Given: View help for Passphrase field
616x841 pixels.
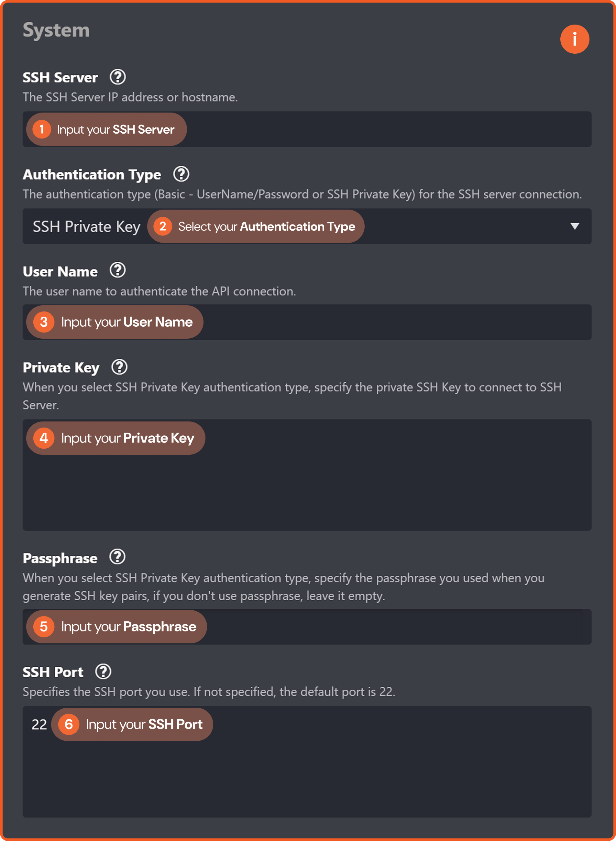Looking at the screenshot, I should [117, 557].
